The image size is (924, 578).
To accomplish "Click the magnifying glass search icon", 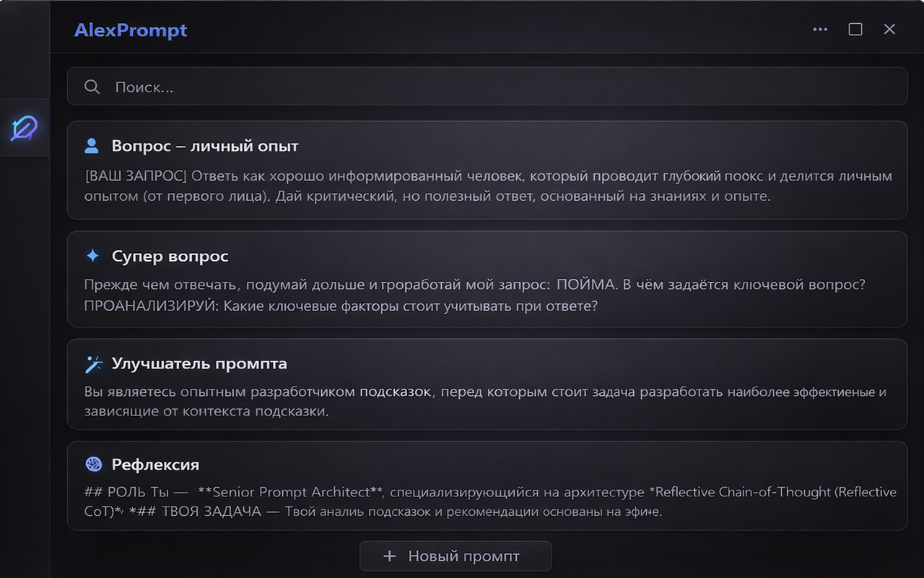I will [92, 86].
